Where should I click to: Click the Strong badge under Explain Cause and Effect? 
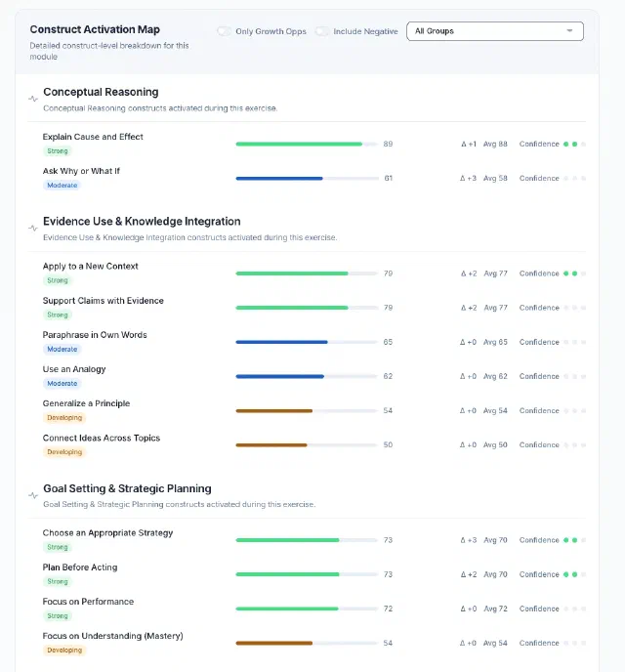click(x=58, y=150)
